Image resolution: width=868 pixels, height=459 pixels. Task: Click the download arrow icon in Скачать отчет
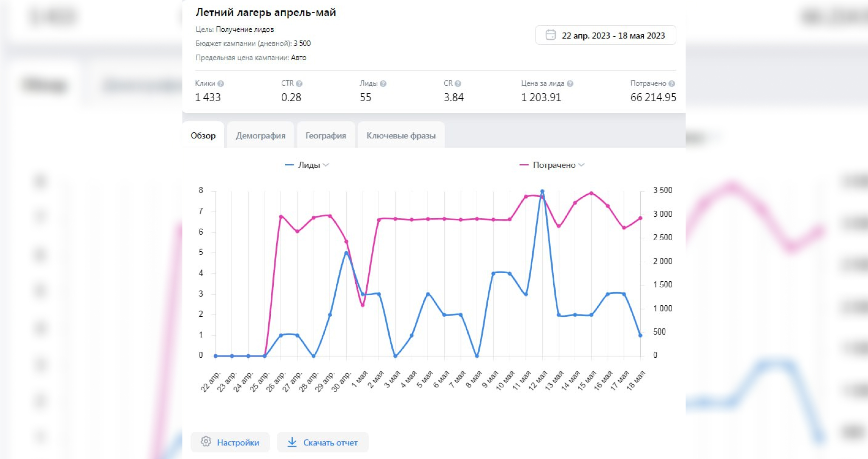coord(292,442)
